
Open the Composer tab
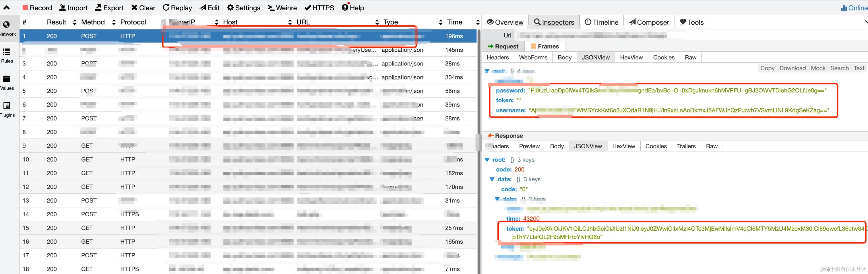[x=649, y=22]
